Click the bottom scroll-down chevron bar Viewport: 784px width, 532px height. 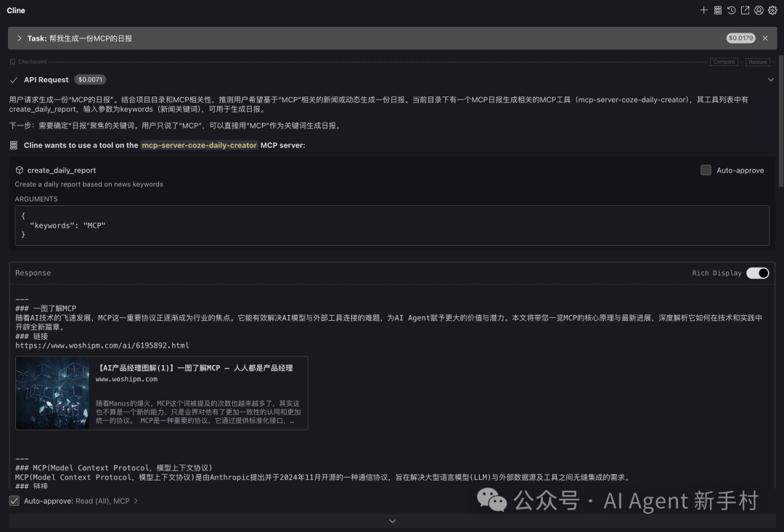click(x=392, y=521)
